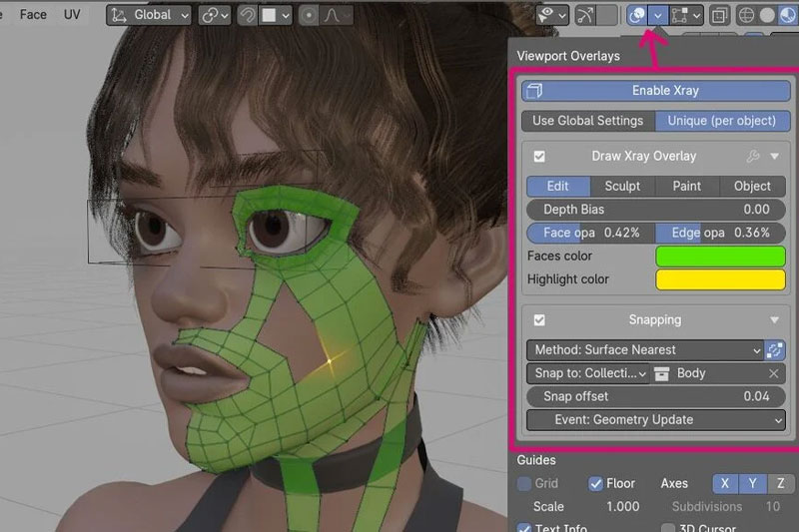Toggle the Text Info checkbox
The height and width of the screenshot is (532, 799).
click(x=523, y=527)
